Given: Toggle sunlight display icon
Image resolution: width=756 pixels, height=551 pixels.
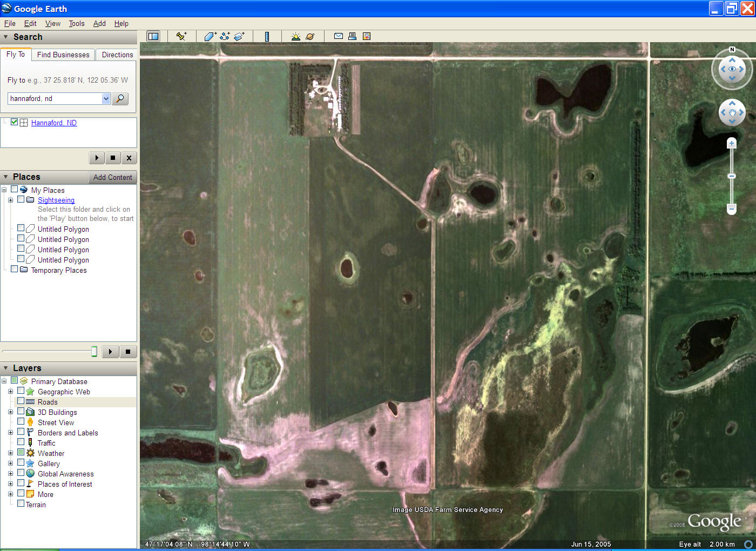Looking at the screenshot, I should 295,36.
